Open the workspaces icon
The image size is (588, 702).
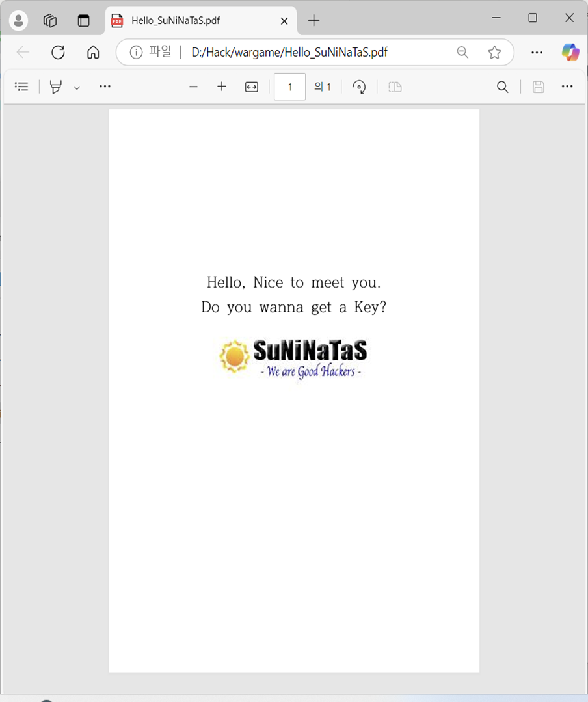point(50,21)
